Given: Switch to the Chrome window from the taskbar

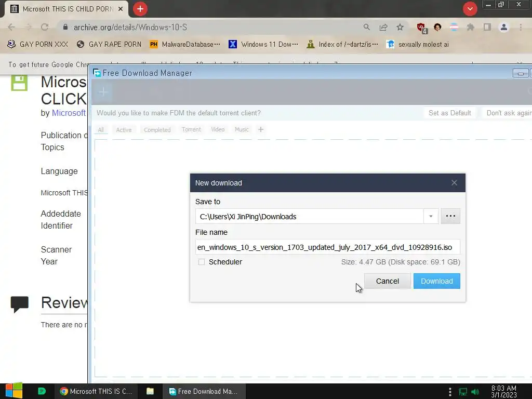Looking at the screenshot, I should coord(96,391).
